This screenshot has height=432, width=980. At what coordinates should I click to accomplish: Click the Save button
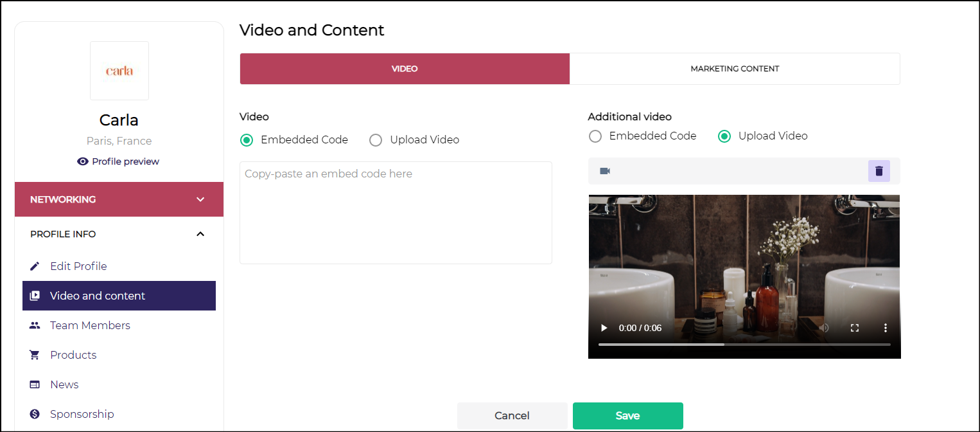[x=627, y=416]
